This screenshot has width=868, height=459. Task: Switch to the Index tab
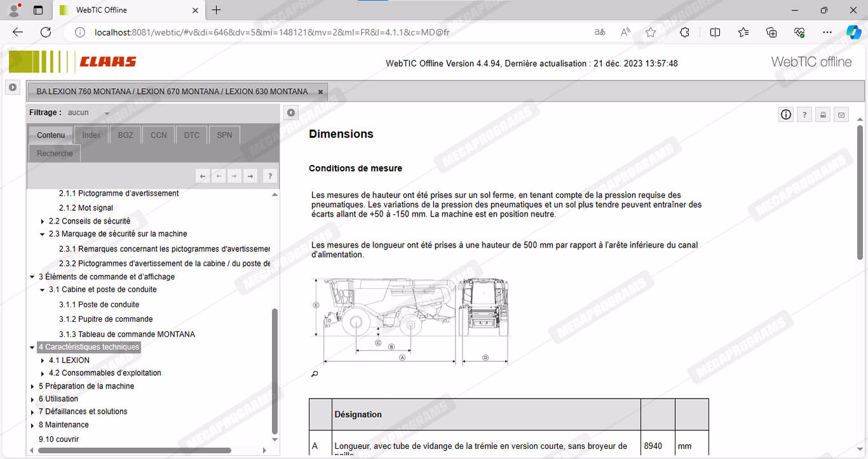point(92,135)
